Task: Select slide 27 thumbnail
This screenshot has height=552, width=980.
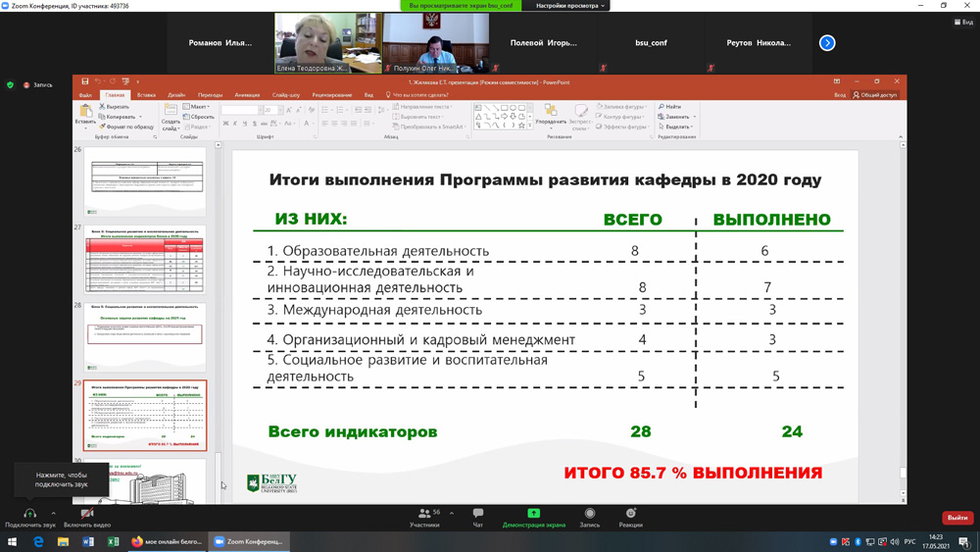Action: click(x=145, y=260)
